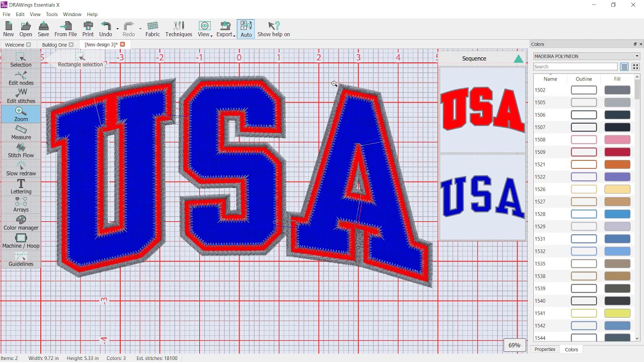Start Slow redraw simulation
The image size is (644, 362).
coord(21,168)
